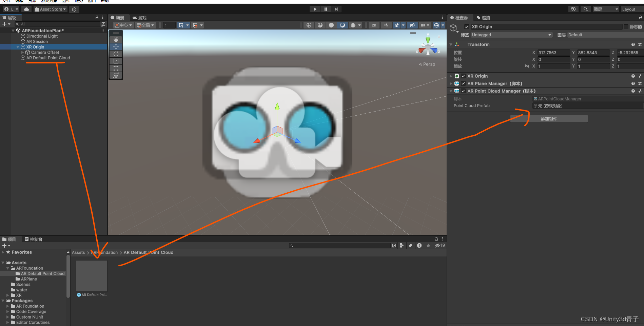
Task: Click the Add Component button
Action: pyautogui.click(x=549, y=119)
